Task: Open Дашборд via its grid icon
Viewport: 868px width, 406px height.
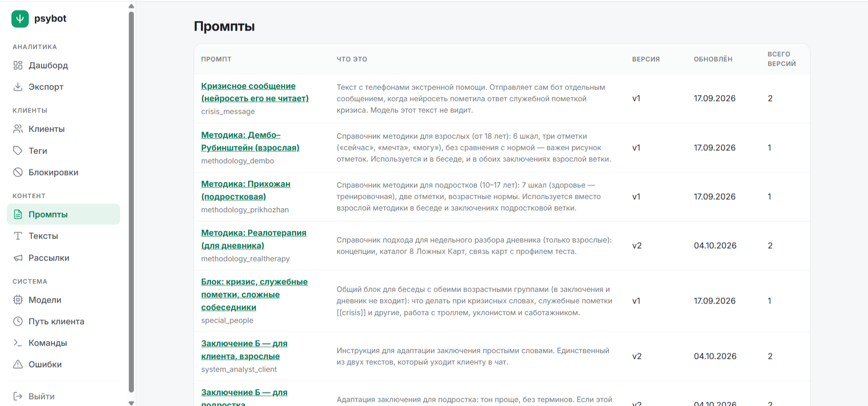Action: pos(18,65)
